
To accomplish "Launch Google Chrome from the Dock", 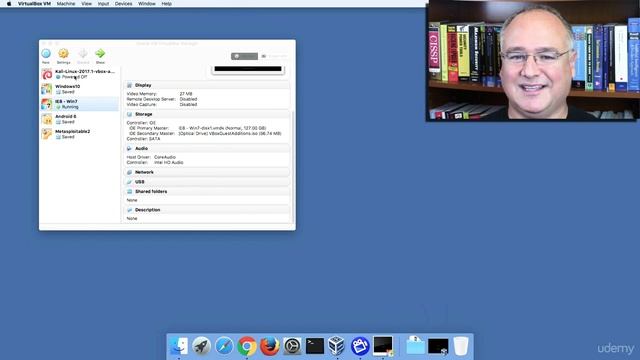I will (x=247, y=346).
